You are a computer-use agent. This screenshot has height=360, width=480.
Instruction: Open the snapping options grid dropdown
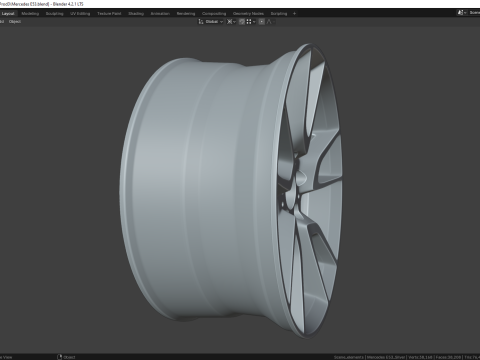[251, 22]
